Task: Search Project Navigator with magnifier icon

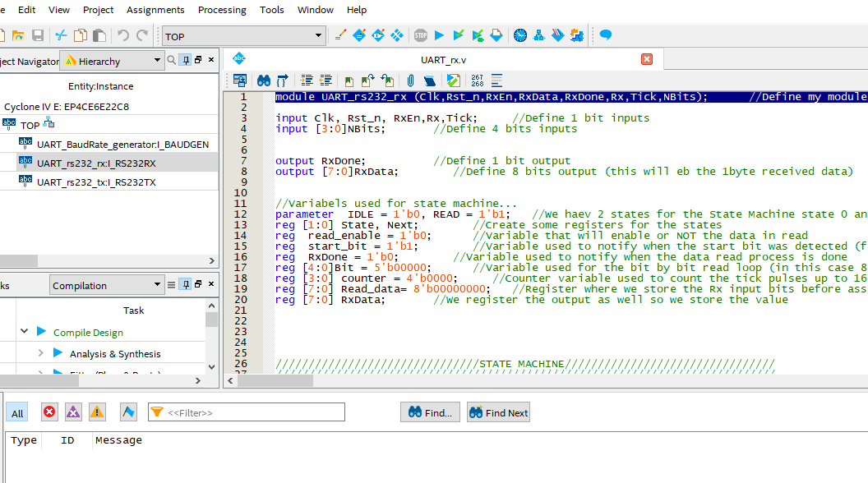Action: (172, 60)
